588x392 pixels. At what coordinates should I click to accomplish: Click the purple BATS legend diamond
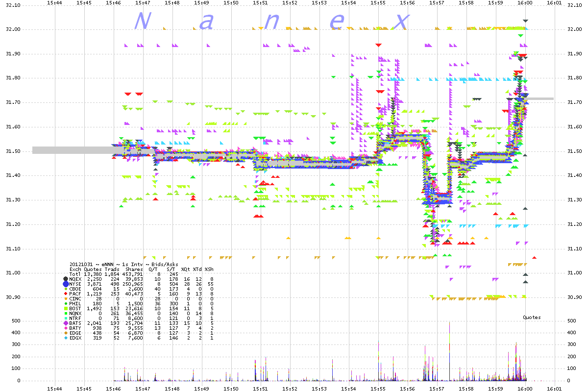(66, 323)
